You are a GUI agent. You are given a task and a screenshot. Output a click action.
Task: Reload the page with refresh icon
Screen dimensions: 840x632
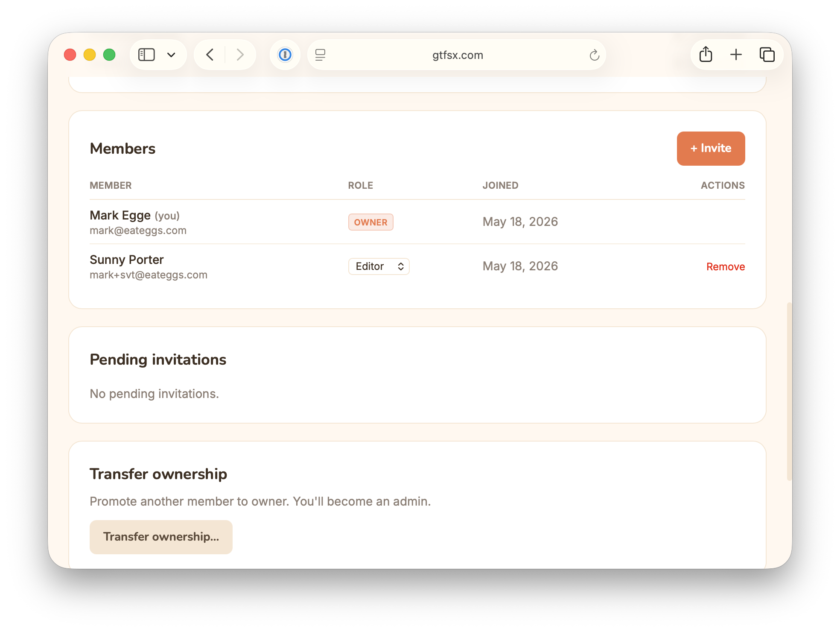point(594,55)
